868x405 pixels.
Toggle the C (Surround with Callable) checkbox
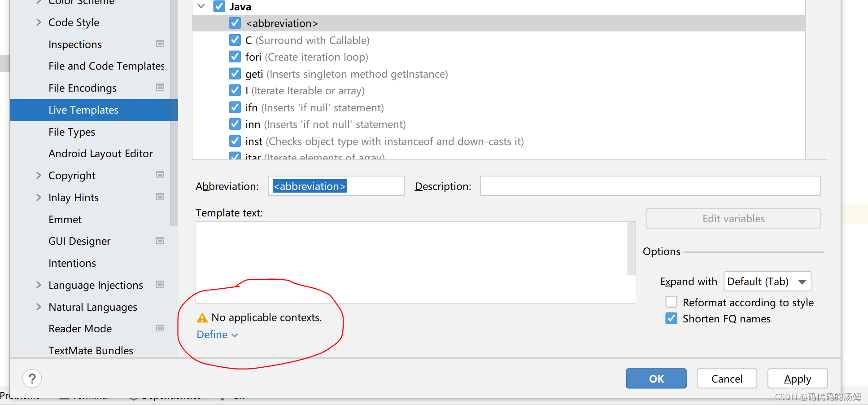click(x=235, y=40)
